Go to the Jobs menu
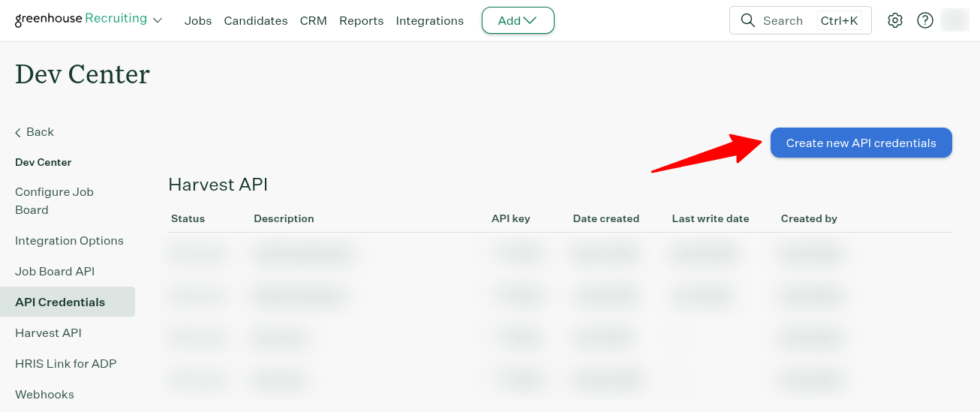The image size is (980, 412). tap(198, 21)
